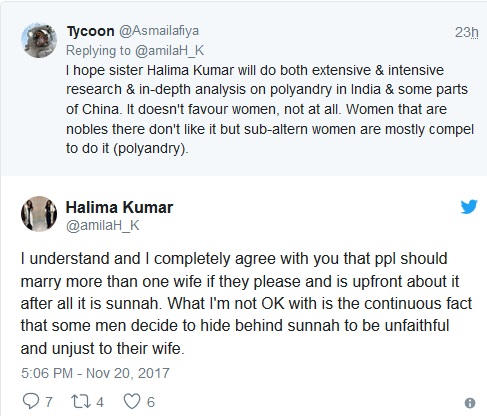Click the Twitter bird logo icon
487x416 pixels.
point(469,207)
